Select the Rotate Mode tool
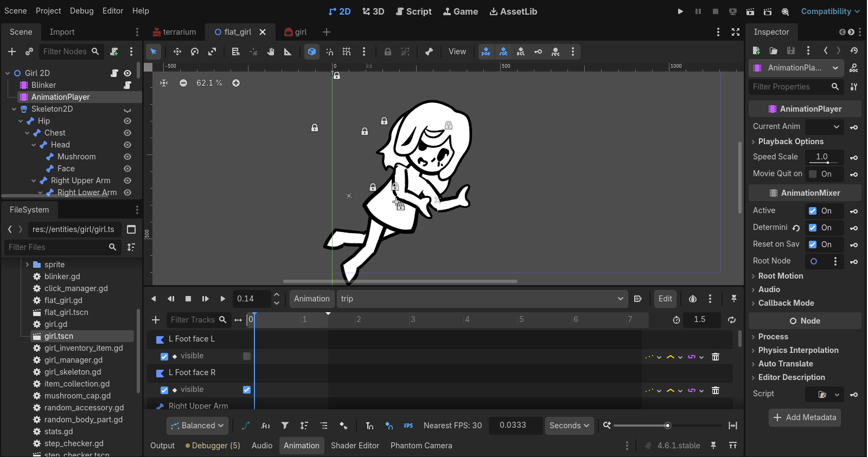 [x=195, y=52]
